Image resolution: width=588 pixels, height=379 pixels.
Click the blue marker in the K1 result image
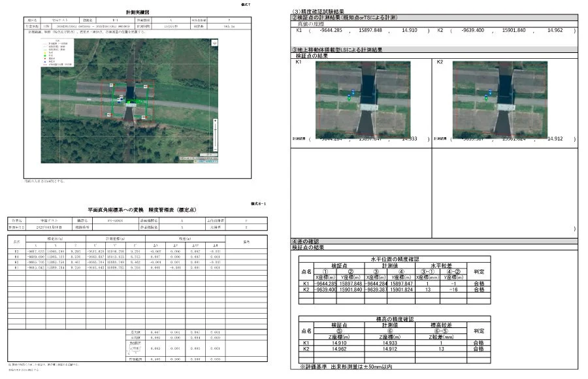(353, 92)
